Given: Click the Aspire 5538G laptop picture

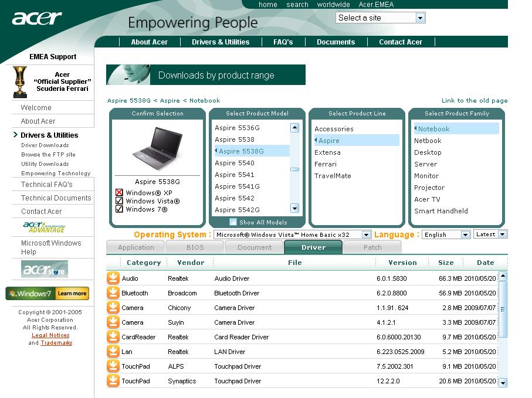Looking at the screenshot, I should 157,148.
